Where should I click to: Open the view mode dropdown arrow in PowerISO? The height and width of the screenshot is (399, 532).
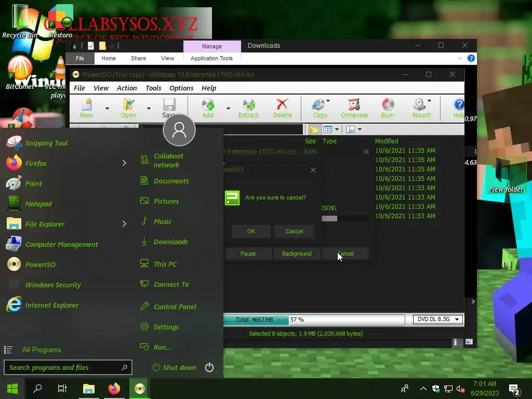click(x=337, y=129)
